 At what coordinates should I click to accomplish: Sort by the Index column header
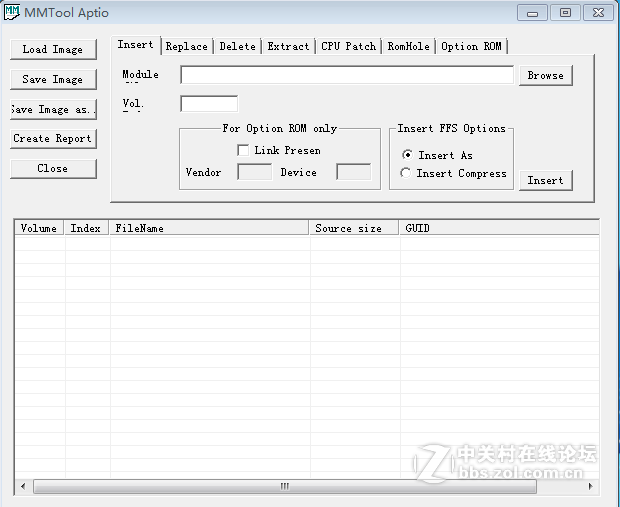pos(87,228)
